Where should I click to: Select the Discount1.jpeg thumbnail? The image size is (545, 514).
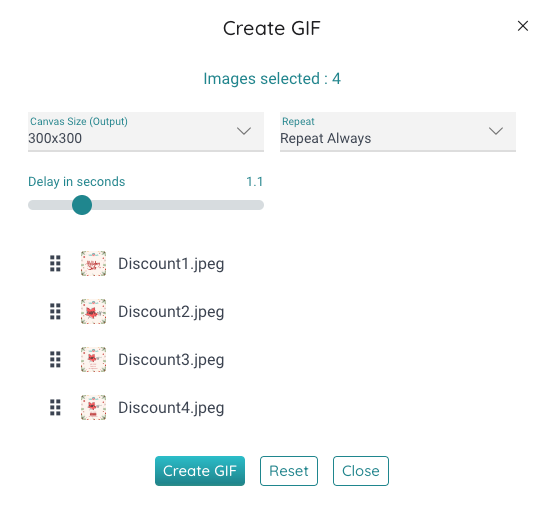tap(93, 264)
